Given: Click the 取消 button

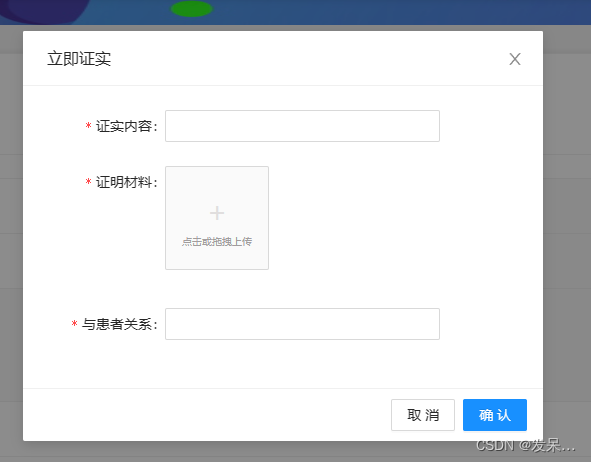Looking at the screenshot, I should point(423,415).
